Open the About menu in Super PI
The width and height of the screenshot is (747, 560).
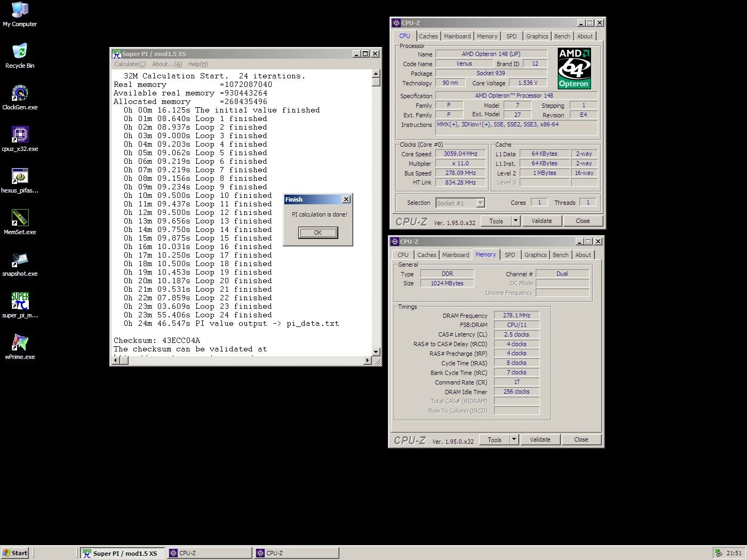pos(167,64)
